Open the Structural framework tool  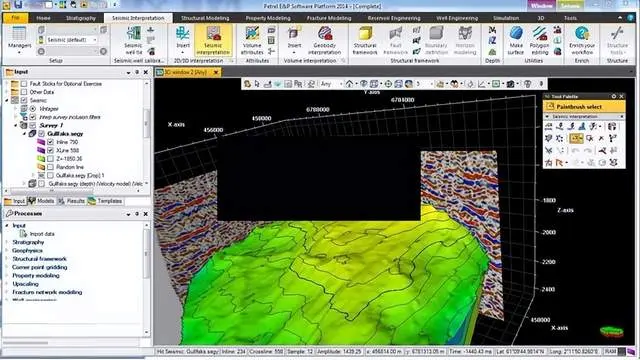click(x=365, y=40)
